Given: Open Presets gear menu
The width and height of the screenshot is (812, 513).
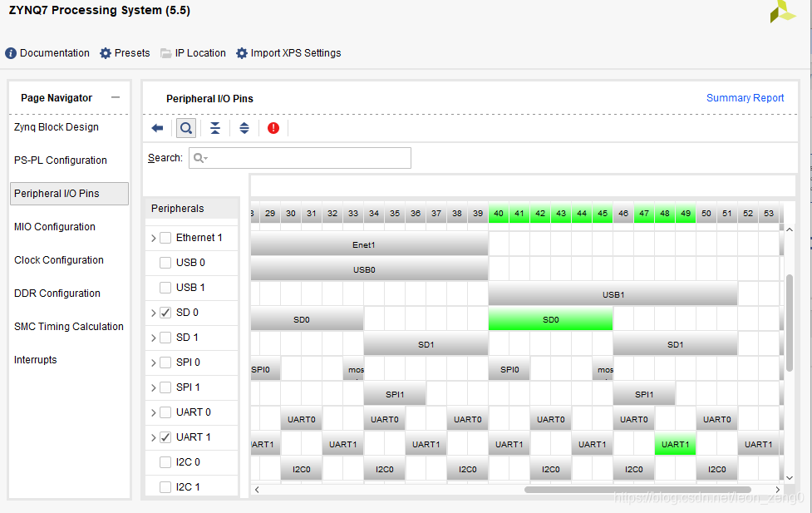Looking at the screenshot, I should click(x=125, y=53).
